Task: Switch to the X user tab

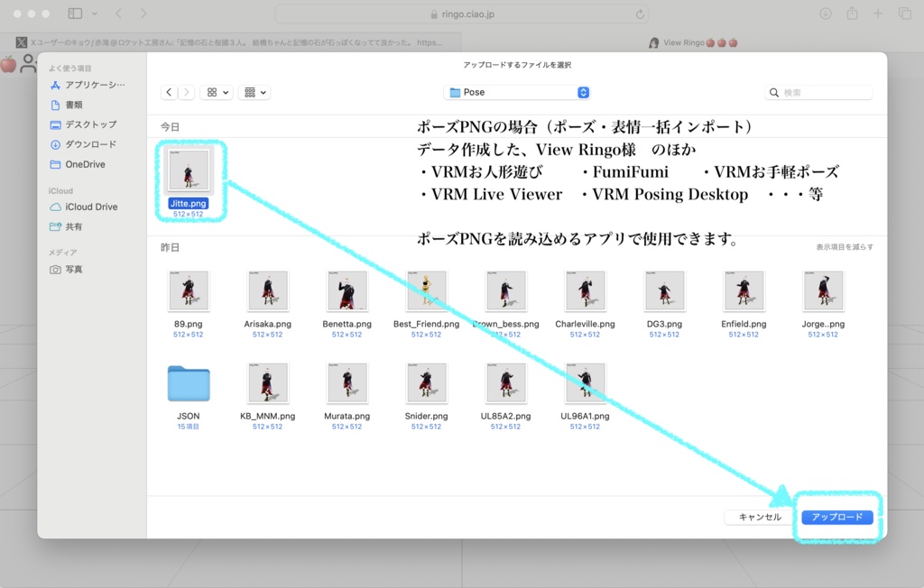Action: (x=231, y=42)
